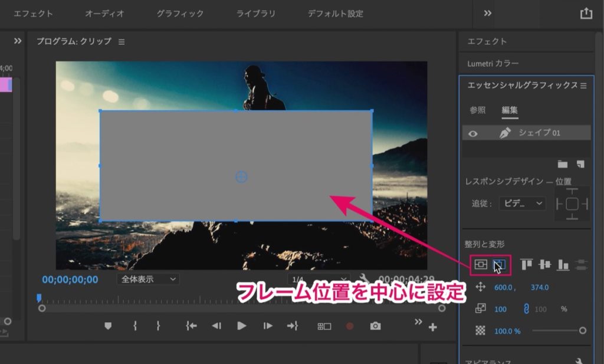Screen dimensions: 604x364
Task: Toggle the scale proportion link icon
Action: pos(526,309)
